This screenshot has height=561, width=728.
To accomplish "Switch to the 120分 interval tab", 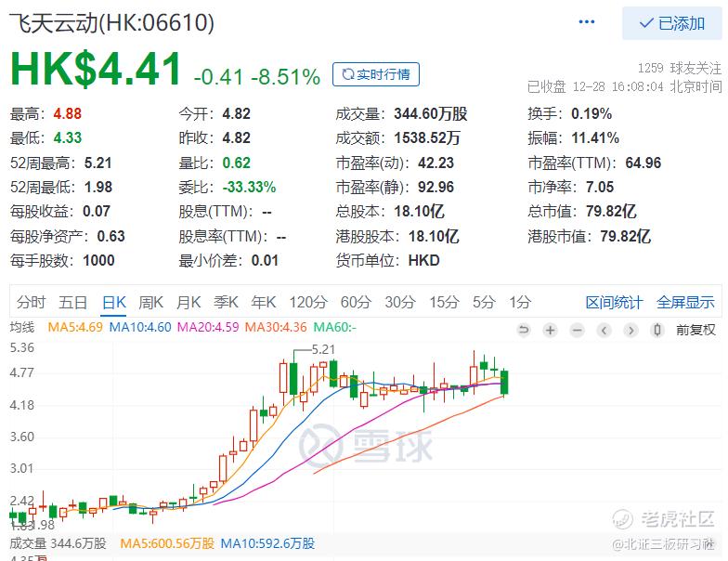I will (x=308, y=303).
